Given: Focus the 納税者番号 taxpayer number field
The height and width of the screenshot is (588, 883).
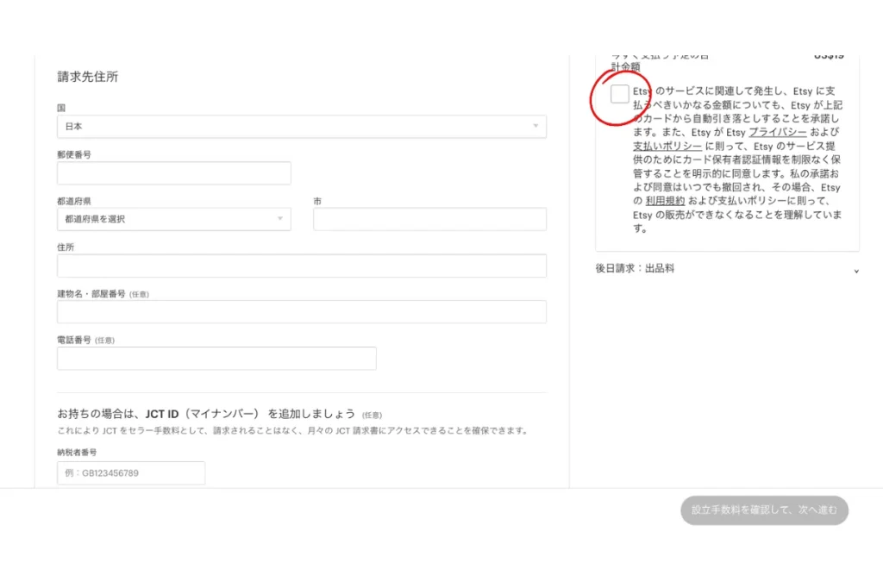Looking at the screenshot, I should (131, 473).
